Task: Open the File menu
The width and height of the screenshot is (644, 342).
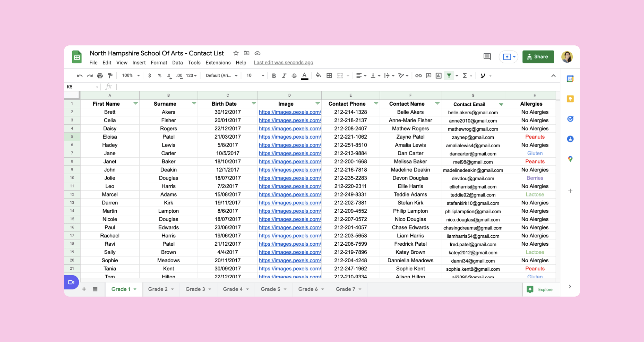Action: coord(94,63)
